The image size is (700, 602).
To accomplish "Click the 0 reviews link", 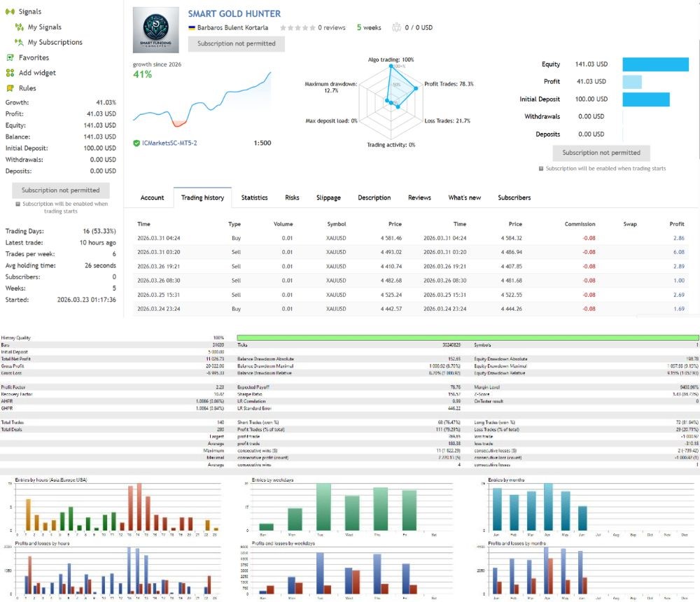I will coord(332,28).
